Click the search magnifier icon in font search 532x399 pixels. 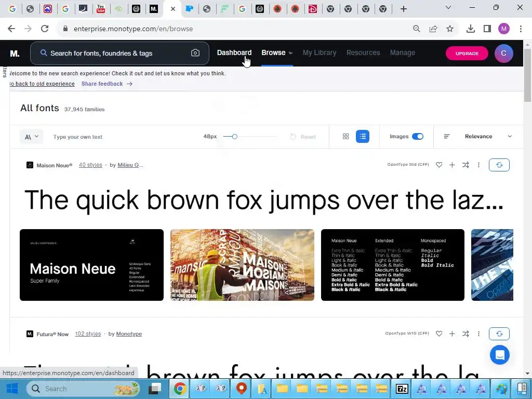tap(44, 53)
